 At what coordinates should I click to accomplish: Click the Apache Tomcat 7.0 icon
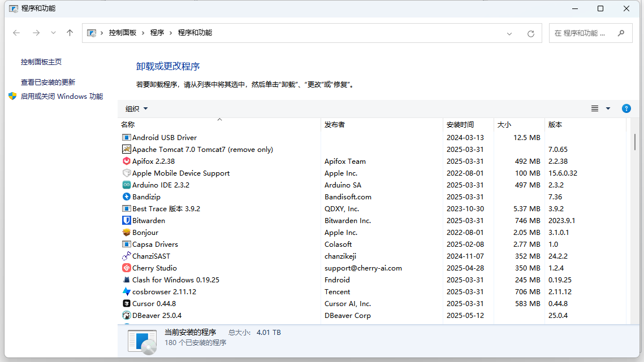pos(127,150)
